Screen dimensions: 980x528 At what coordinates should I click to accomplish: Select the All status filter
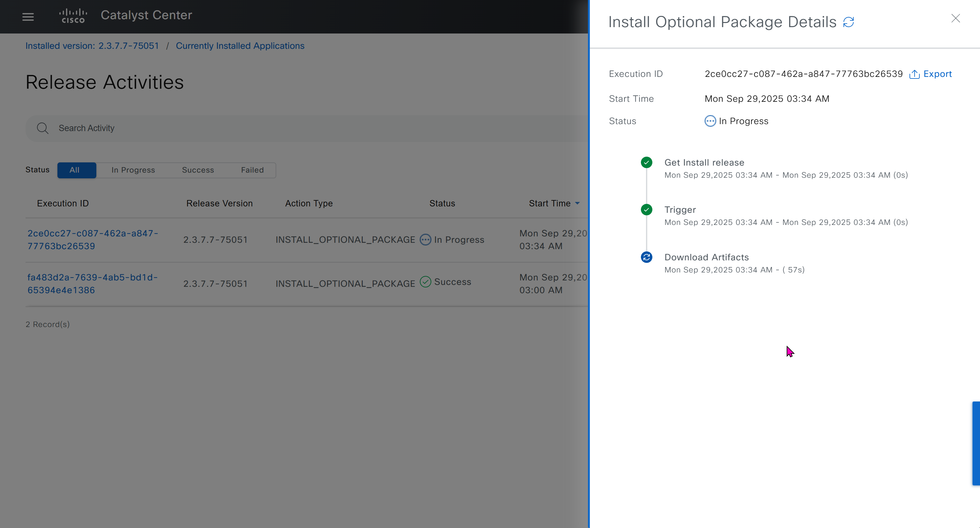77,170
